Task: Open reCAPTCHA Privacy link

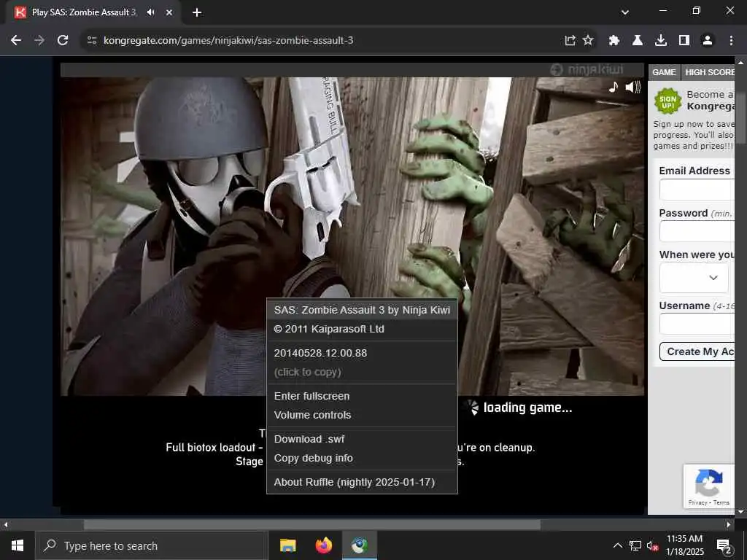Action: click(697, 502)
